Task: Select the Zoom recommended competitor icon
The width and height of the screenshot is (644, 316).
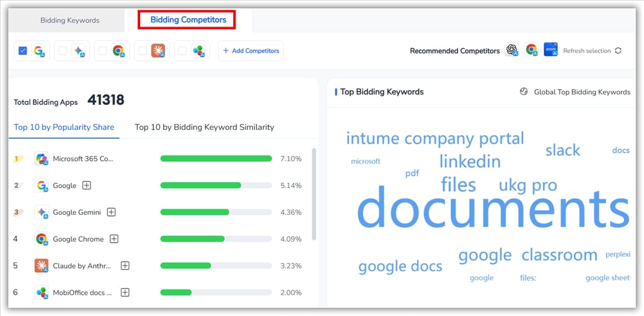Action: point(550,50)
